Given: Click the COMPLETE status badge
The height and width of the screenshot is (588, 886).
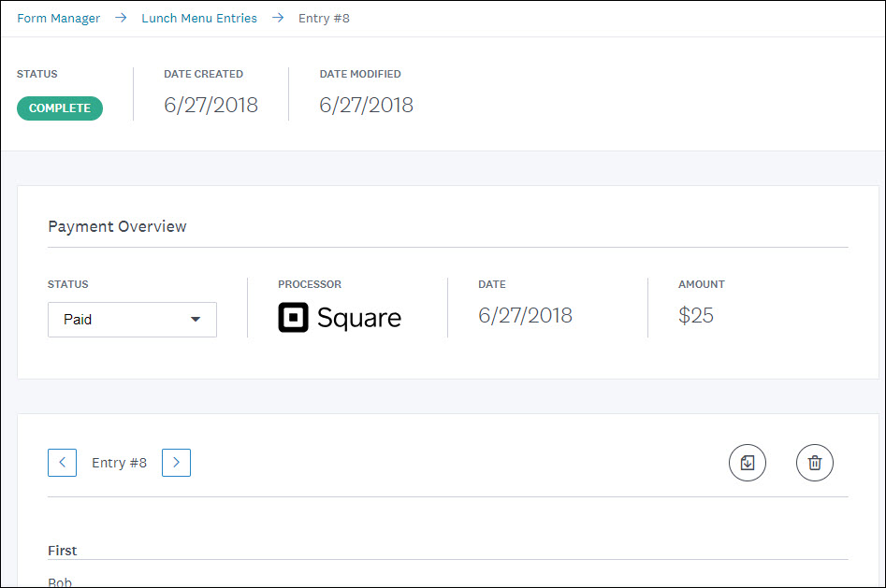Looking at the screenshot, I should (59, 108).
